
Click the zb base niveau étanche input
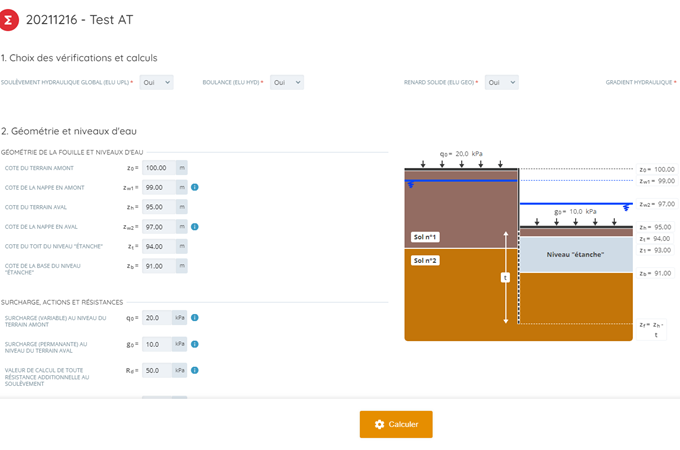click(159, 266)
